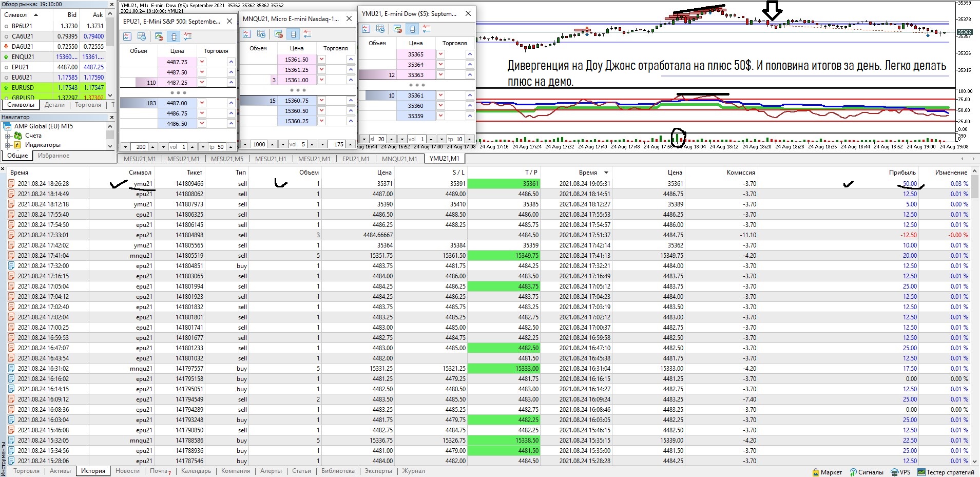Click the table-with-clock icon in YMU21 depth window

[380, 29]
